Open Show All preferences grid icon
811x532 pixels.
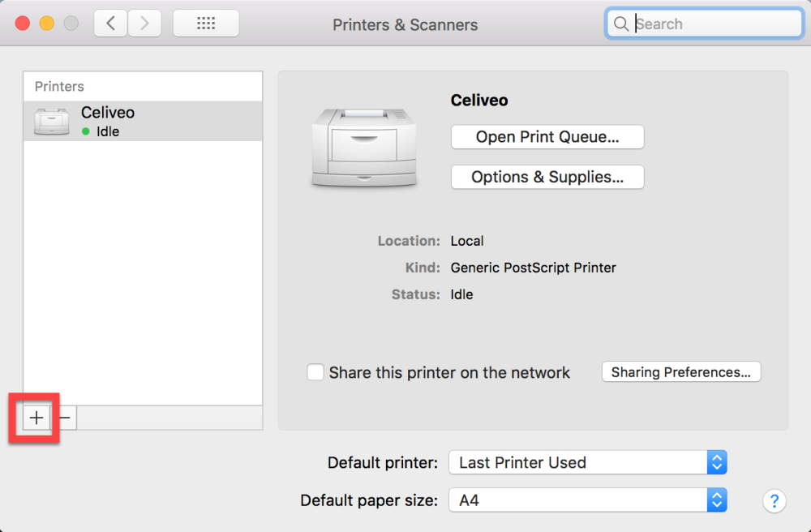[205, 23]
